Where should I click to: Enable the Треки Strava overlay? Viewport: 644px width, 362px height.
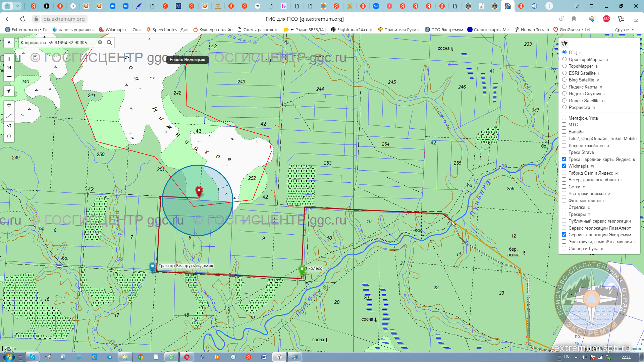[564, 152]
